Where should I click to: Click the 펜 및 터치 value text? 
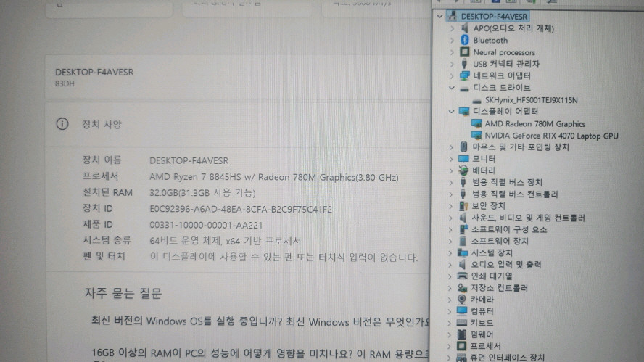click(x=284, y=258)
